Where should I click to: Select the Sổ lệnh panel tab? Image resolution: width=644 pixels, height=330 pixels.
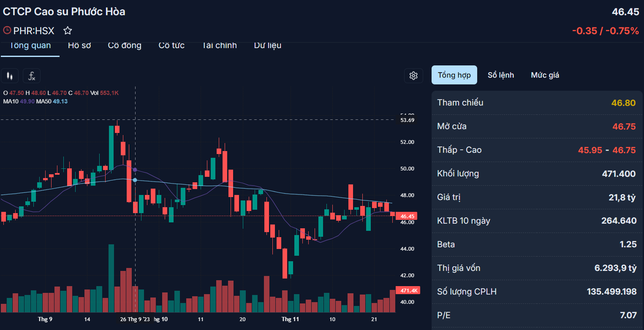[x=501, y=75]
